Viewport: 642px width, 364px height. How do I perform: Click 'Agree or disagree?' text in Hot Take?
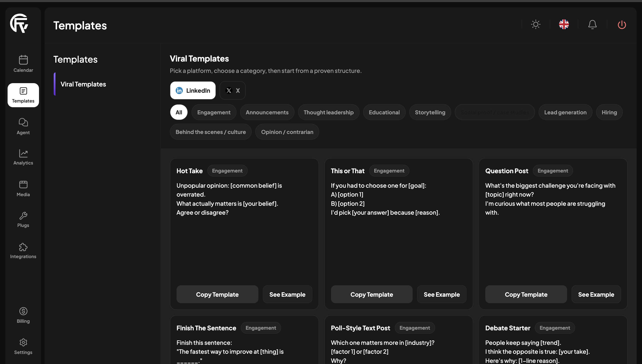pos(202,212)
